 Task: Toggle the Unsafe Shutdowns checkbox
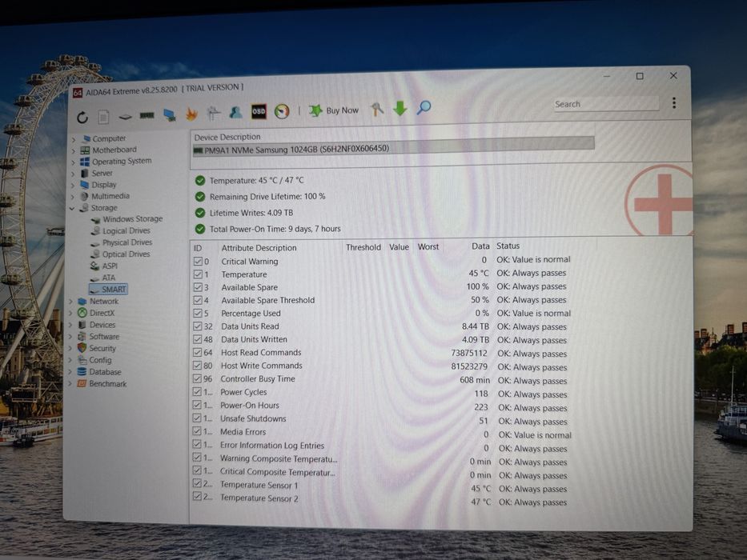[197, 418]
